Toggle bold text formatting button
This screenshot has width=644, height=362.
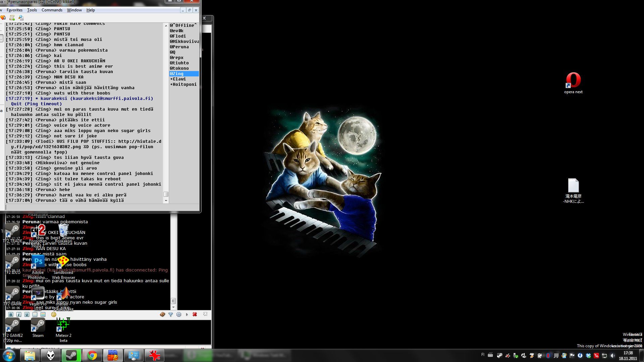(11, 314)
